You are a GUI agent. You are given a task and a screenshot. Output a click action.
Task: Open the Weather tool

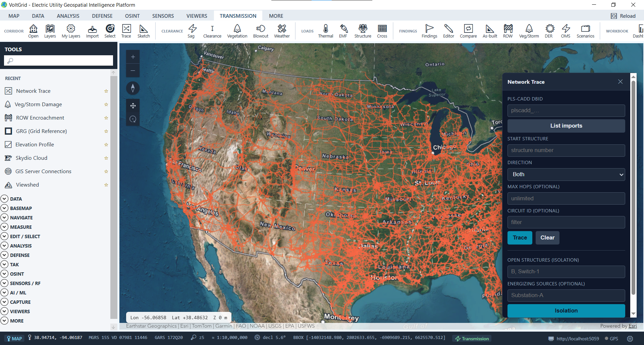[x=282, y=31]
